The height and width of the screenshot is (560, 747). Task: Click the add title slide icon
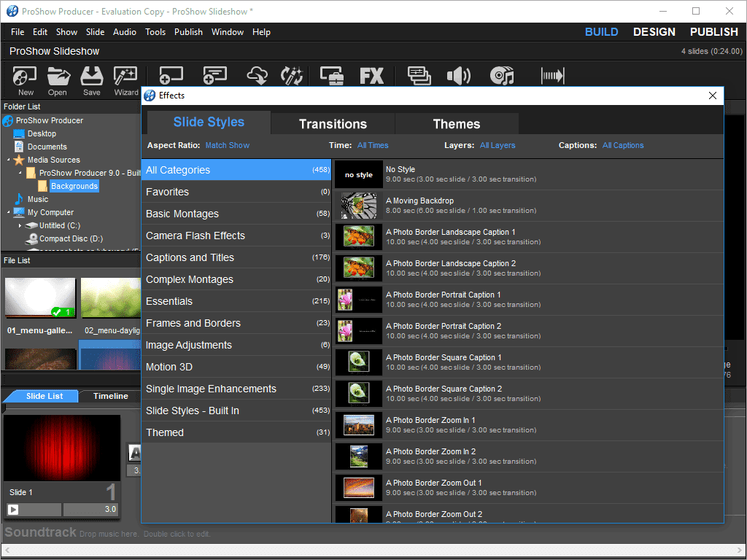point(215,76)
